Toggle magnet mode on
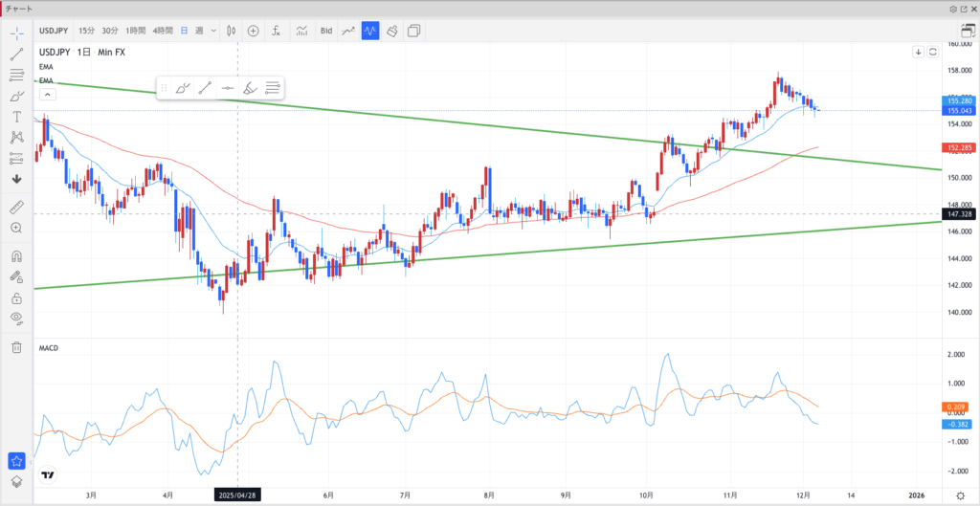980x506 pixels. 17,256
